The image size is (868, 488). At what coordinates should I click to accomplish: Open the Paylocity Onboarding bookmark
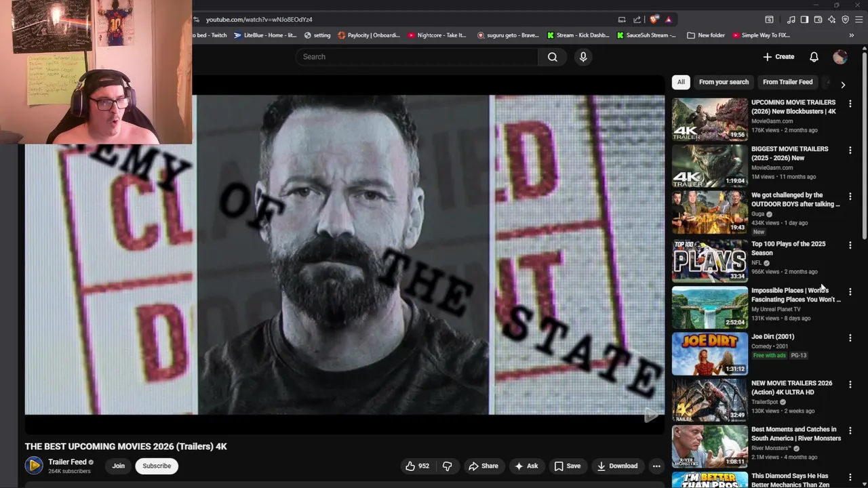coord(369,35)
